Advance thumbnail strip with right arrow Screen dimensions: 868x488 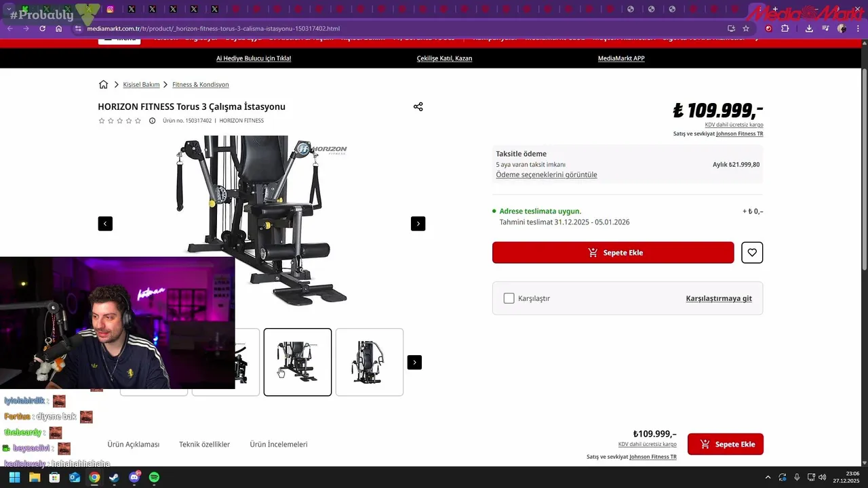414,363
